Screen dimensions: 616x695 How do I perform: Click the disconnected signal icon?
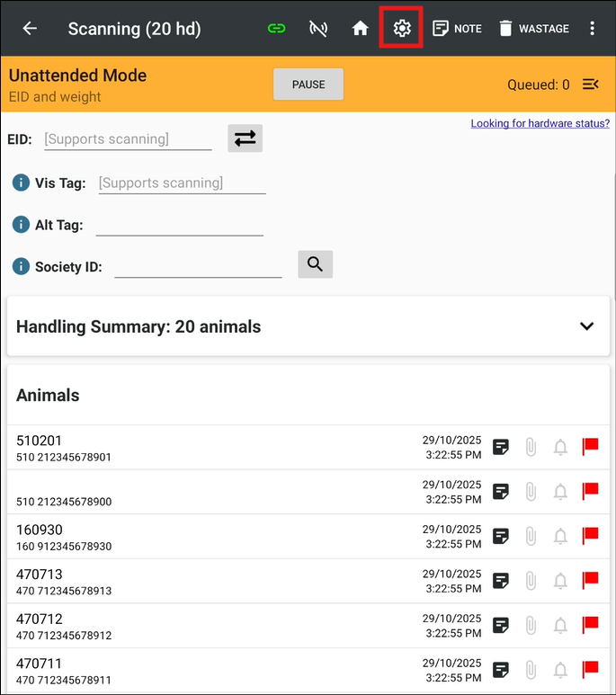(318, 28)
